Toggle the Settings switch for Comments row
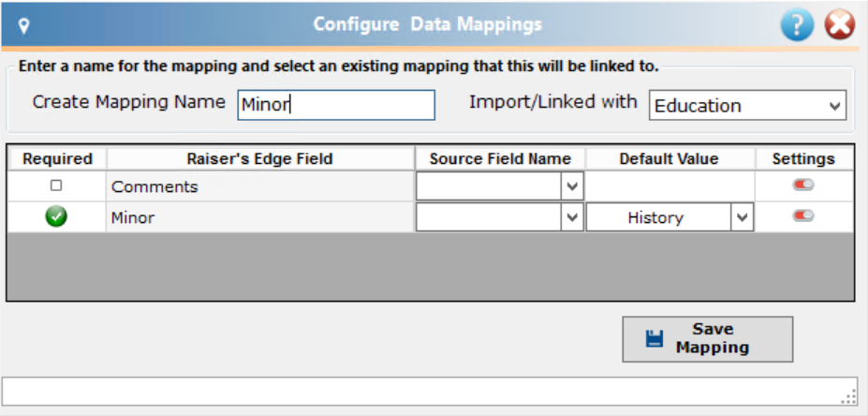The width and height of the screenshot is (868, 416). (x=803, y=185)
